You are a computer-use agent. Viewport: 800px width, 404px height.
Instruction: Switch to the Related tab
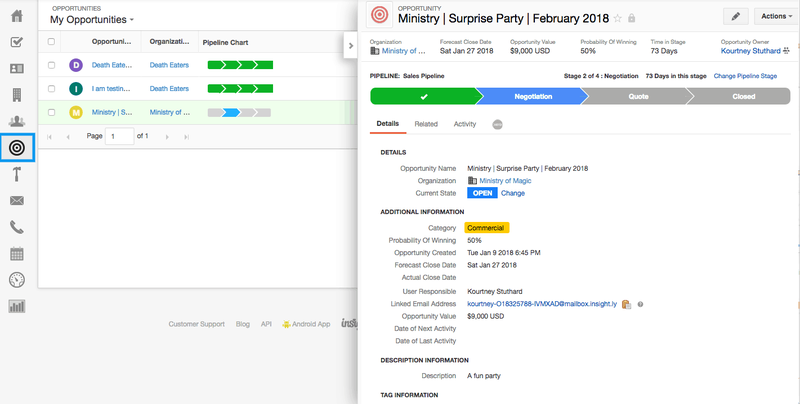tap(426, 124)
